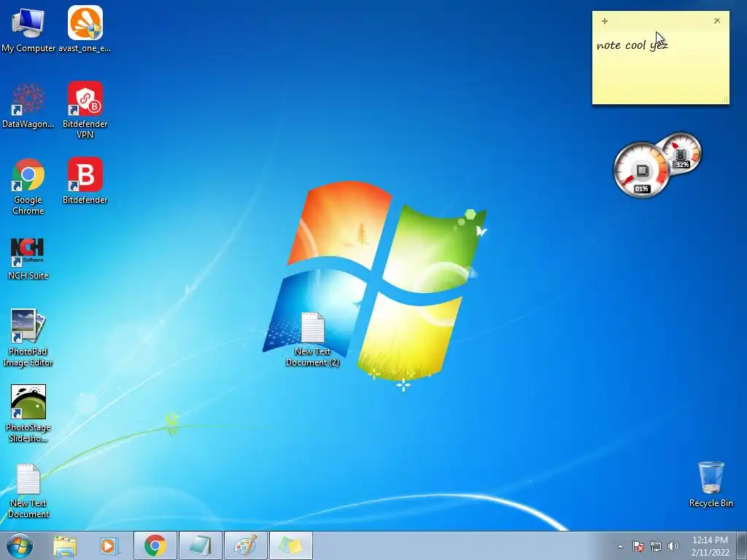
Task: Select the NCH Suite desktop icon
Action: pos(28,258)
